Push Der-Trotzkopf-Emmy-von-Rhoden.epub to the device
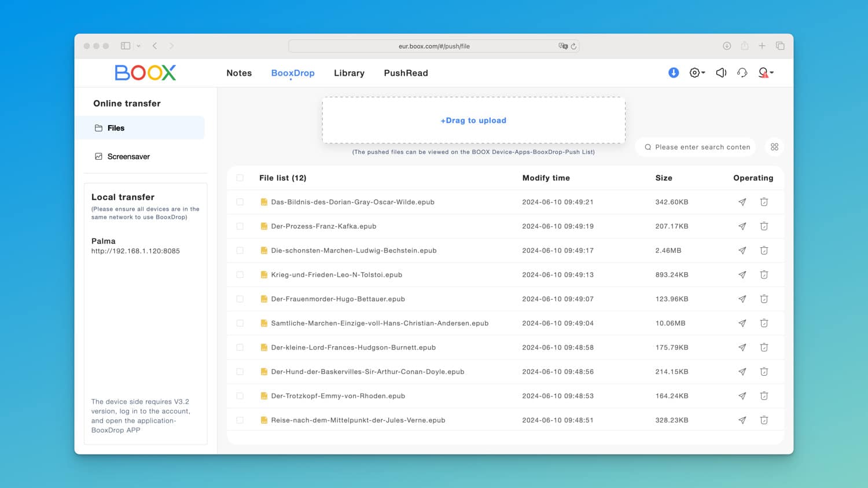Image resolution: width=868 pixels, height=488 pixels. tap(742, 396)
